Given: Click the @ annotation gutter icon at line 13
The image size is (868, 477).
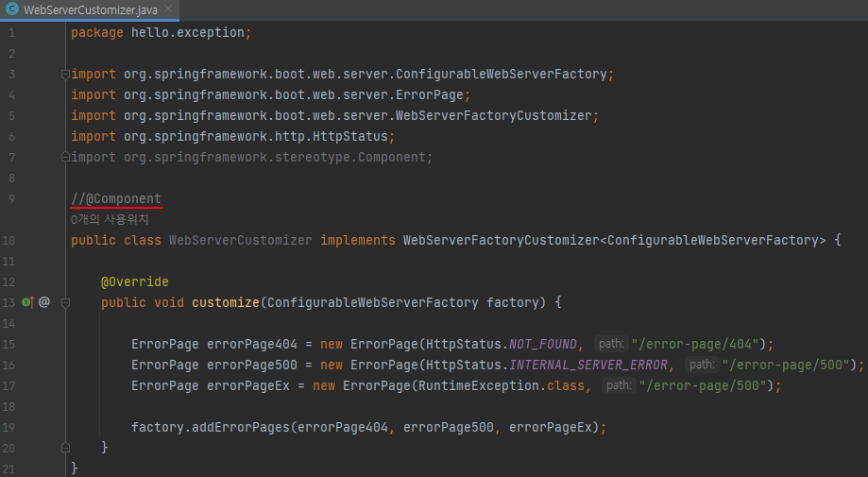Looking at the screenshot, I should click(x=44, y=301).
